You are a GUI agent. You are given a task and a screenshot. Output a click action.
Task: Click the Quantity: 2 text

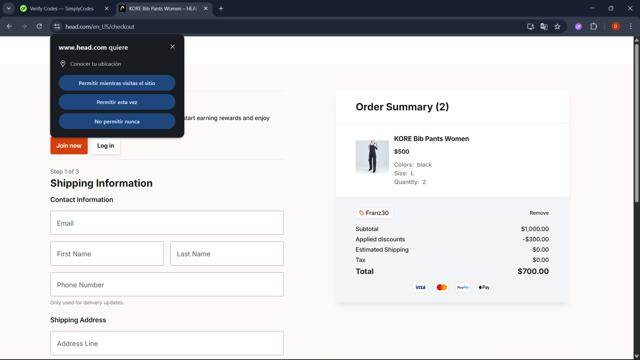tap(410, 182)
